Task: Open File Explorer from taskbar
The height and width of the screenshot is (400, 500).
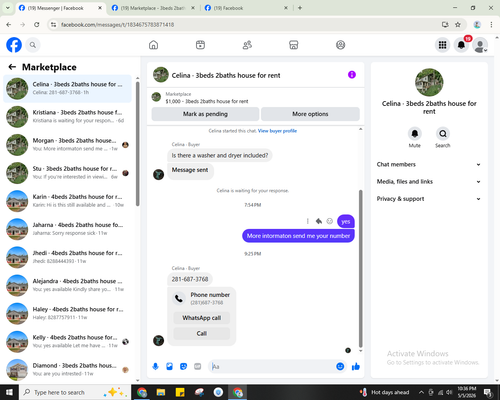Action: 161,392
